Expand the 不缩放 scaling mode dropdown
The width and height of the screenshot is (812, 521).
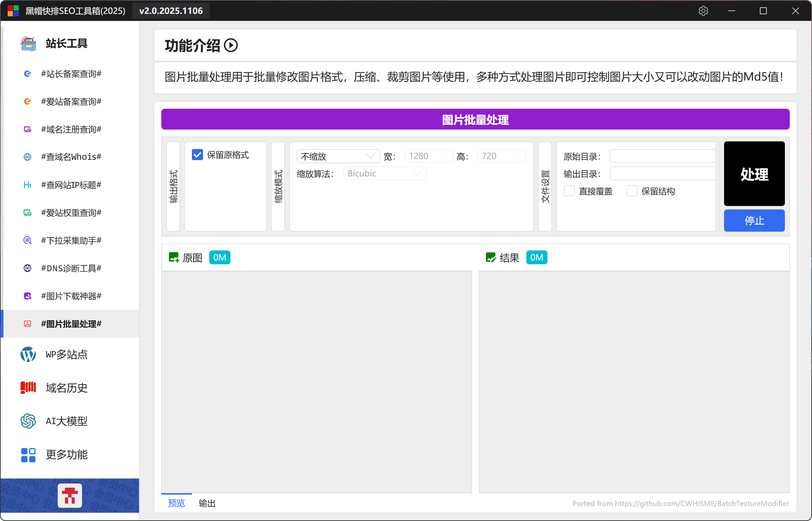(x=338, y=156)
